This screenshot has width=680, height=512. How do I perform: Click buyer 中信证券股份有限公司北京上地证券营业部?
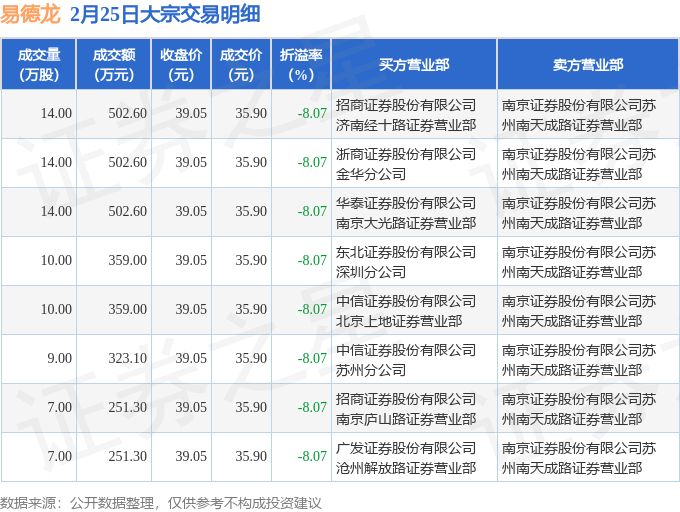[x=406, y=311]
